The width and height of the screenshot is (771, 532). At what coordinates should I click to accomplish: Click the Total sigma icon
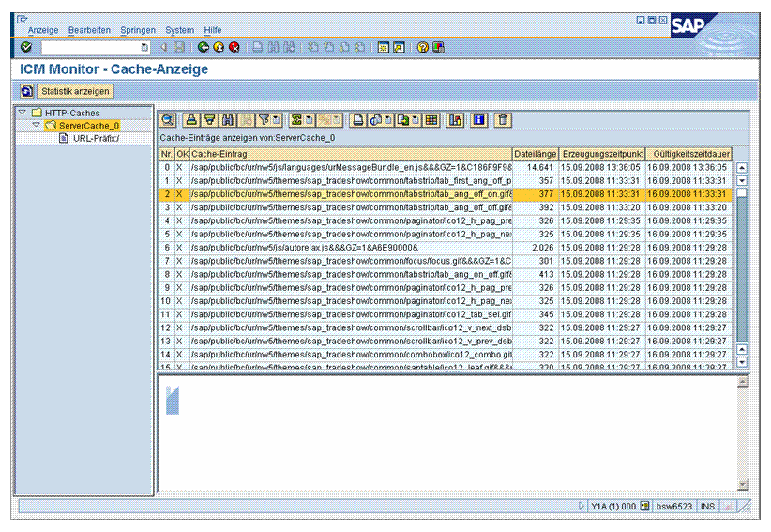(296, 120)
